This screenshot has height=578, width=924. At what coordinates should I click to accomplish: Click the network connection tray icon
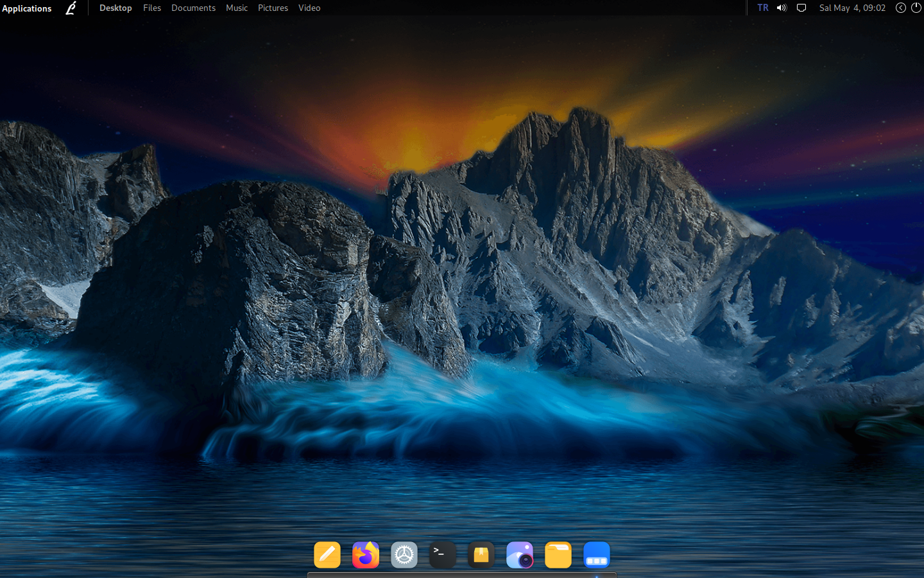[x=801, y=8]
